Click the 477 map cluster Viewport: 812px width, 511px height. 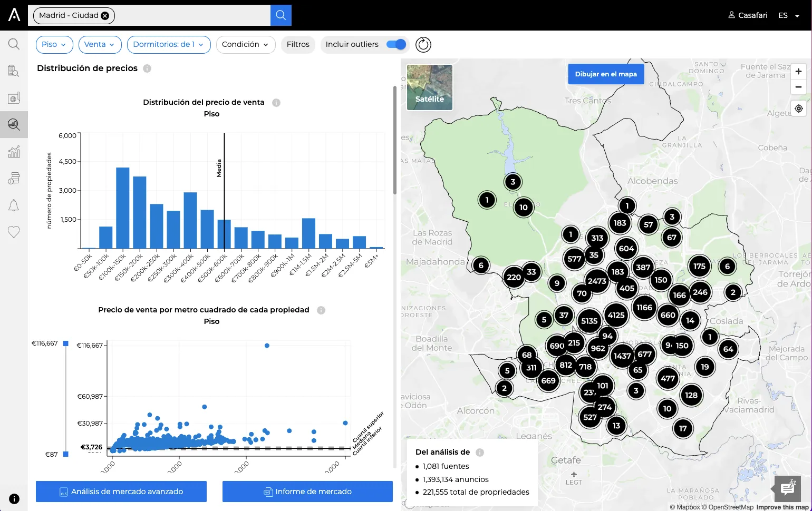pyautogui.click(x=668, y=378)
